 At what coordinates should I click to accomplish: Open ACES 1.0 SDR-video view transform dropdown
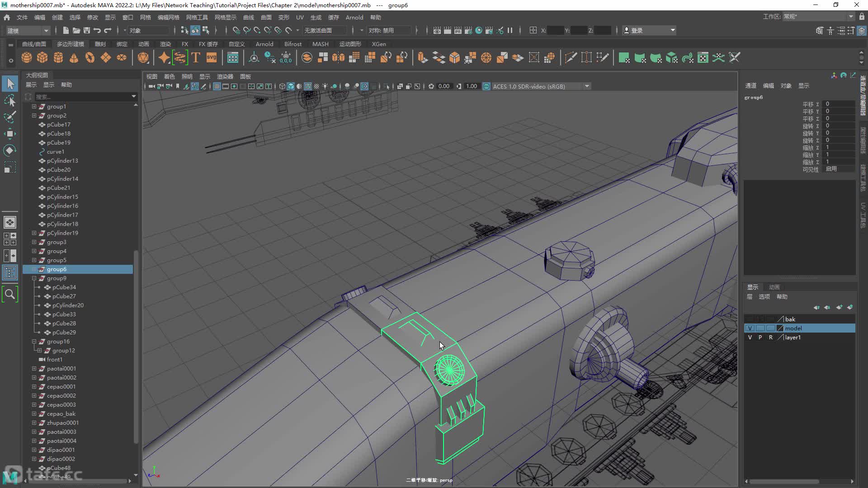pos(541,86)
